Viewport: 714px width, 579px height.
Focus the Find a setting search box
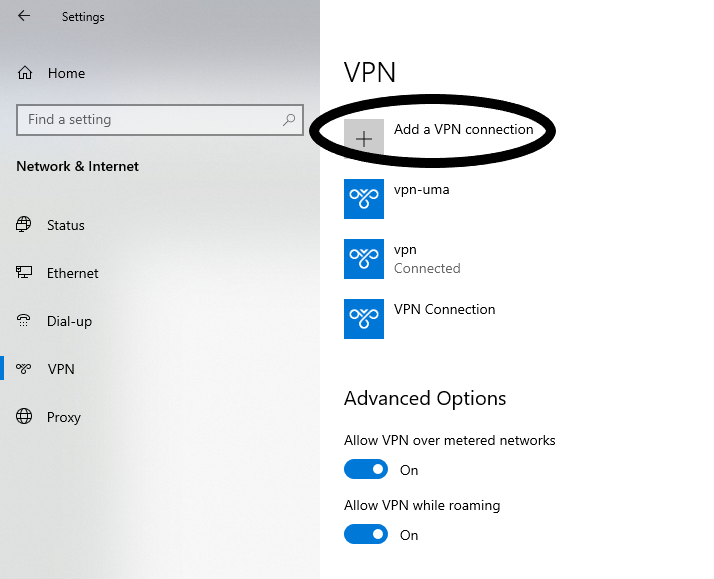pos(150,119)
